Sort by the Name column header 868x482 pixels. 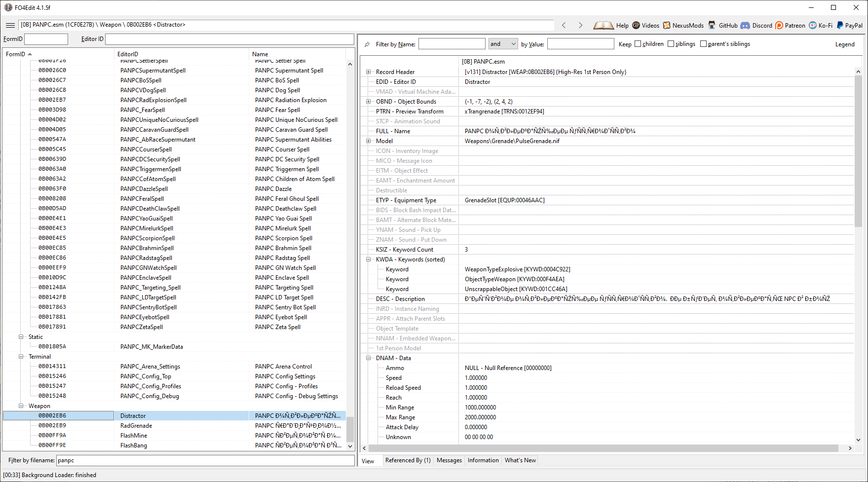coord(298,54)
